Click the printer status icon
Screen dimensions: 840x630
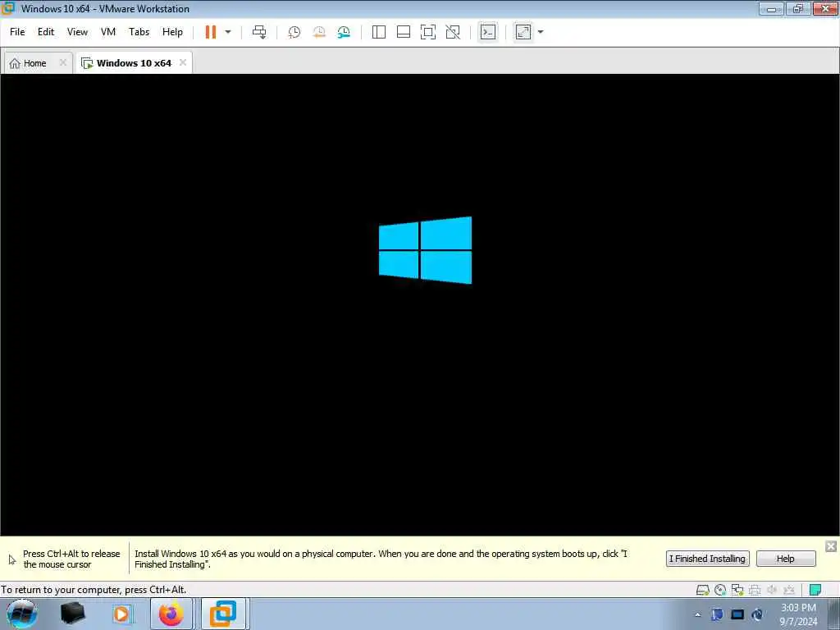pyautogui.click(x=755, y=591)
